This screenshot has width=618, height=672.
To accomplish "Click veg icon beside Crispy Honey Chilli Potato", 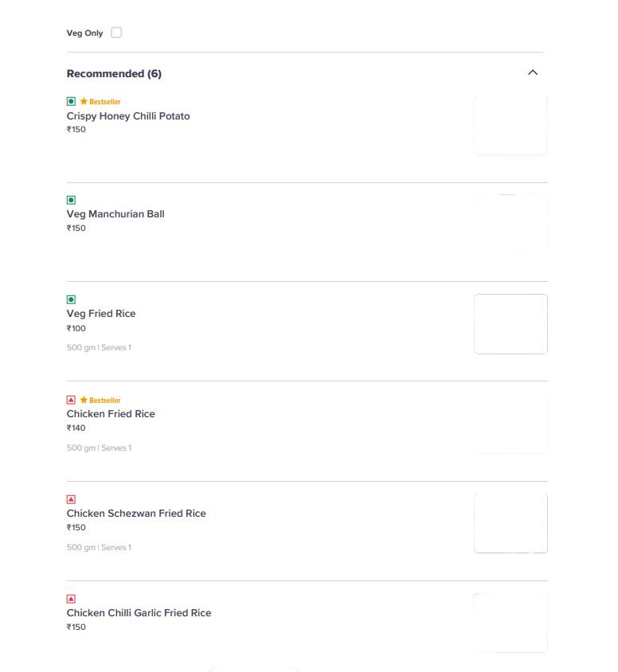I will [x=71, y=101].
